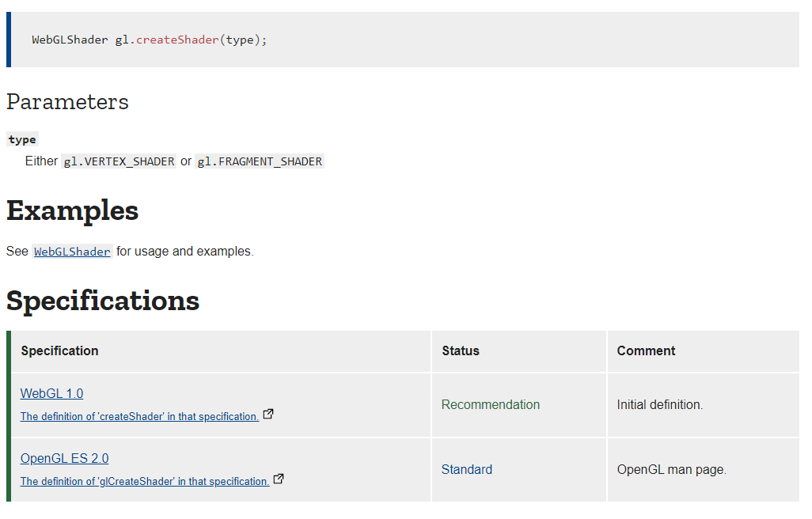This screenshot has height=519, width=812.
Task: Click the Specifications heading
Action: (103, 301)
